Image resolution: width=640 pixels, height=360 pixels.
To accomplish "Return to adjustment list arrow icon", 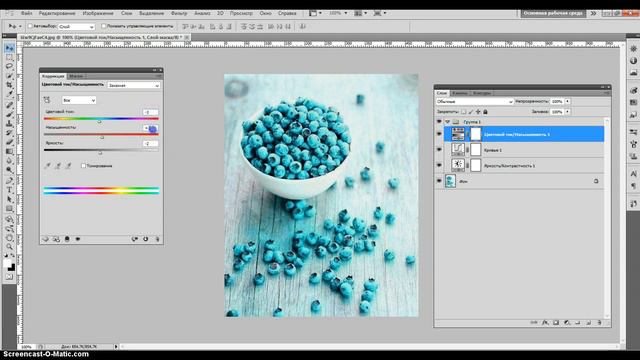I will (x=46, y=239).
